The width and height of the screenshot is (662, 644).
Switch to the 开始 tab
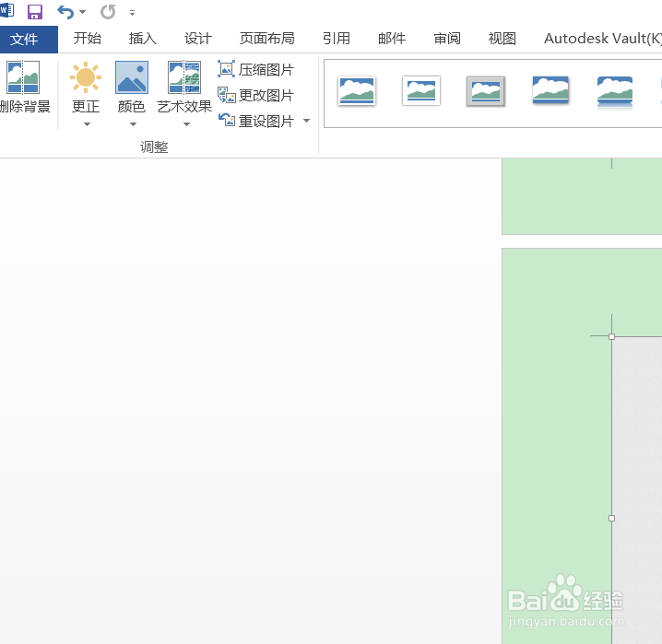(88, 39)
